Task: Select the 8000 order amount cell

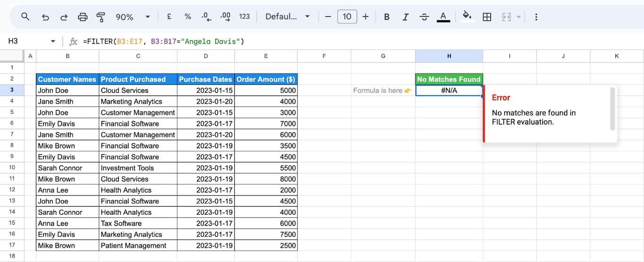Action: point(266,179)
